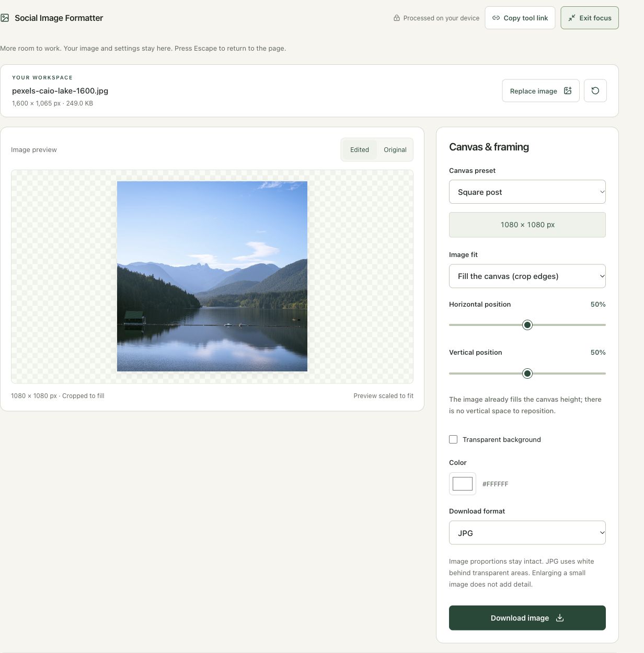This screenshot has width=644, height=653.
Task: Click the Horizontal position 50% value
Action: [598, 304]
